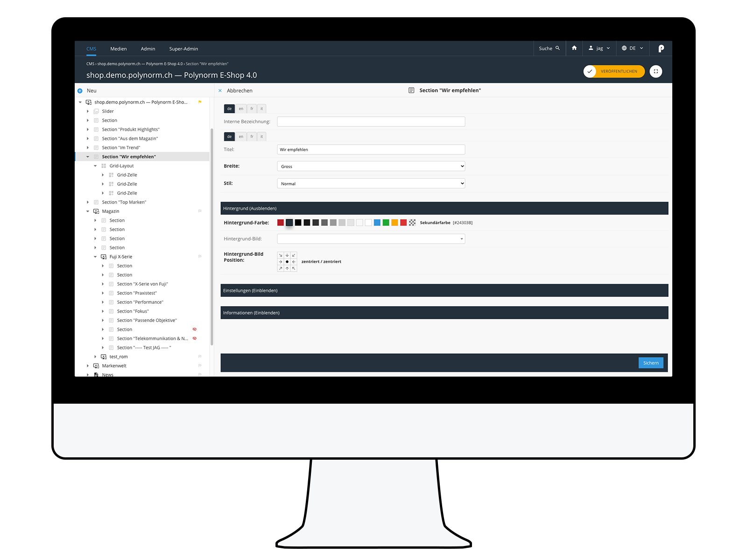This screenshot has height=560, width=747.
Task: Select the blue background color swatch
Action: point(377,223)
